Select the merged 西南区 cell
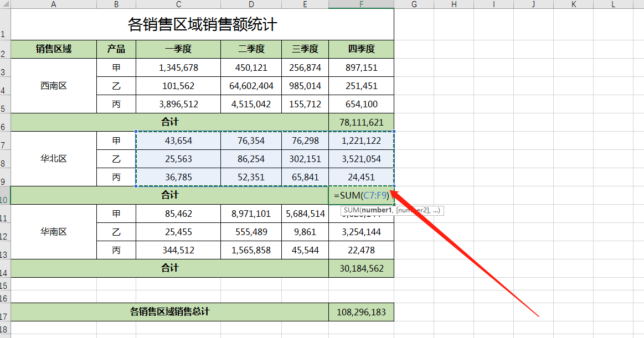Image resolution: width=644 pixels, height=338 pixels. pos(54,86)
